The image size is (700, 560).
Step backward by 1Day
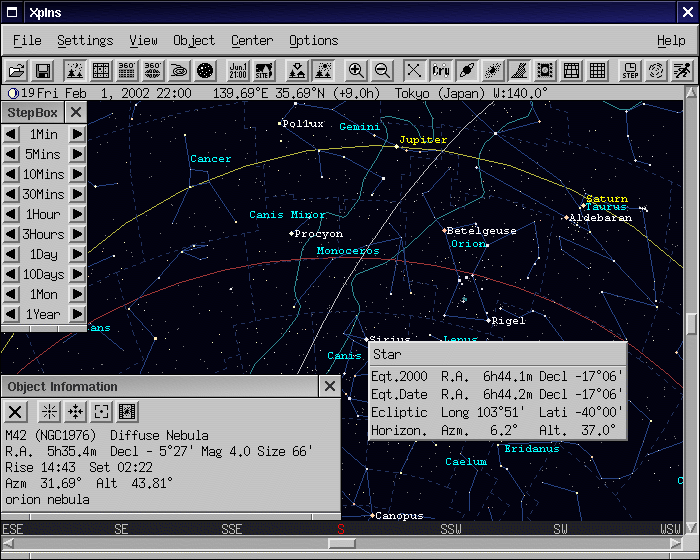click(10, 254)
